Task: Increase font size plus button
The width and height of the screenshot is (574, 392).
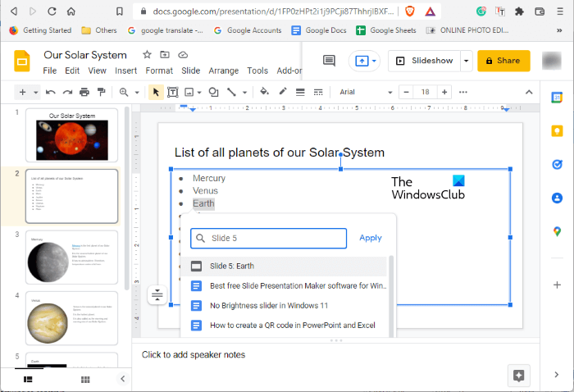Action: [x=444, y=92]
